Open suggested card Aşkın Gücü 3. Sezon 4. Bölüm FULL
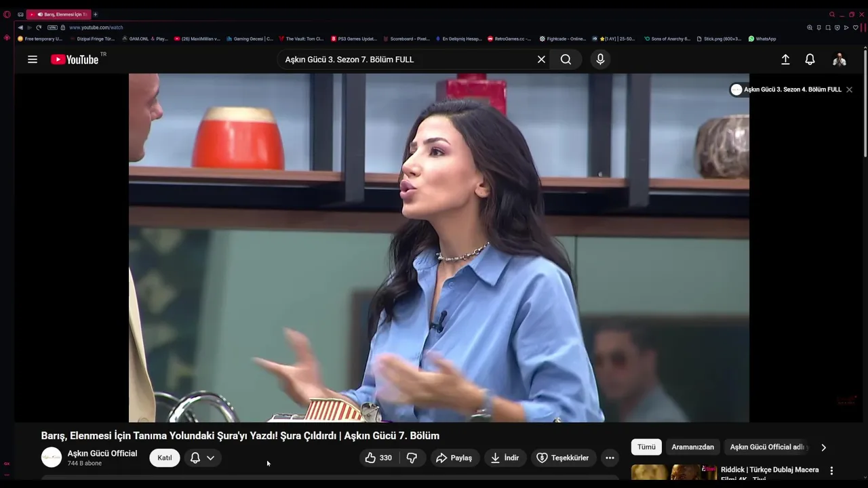Screen dimensions: 868x488 (x=787, y=89)
